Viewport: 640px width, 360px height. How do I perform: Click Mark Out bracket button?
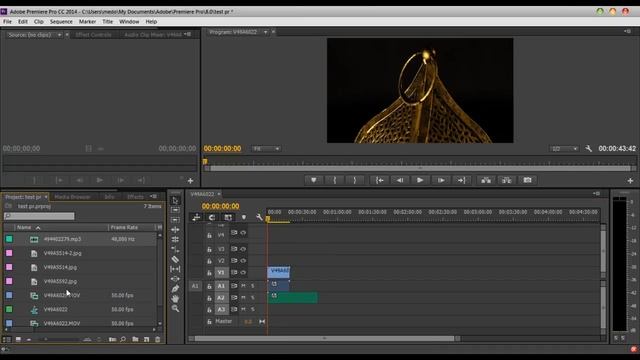354,180
